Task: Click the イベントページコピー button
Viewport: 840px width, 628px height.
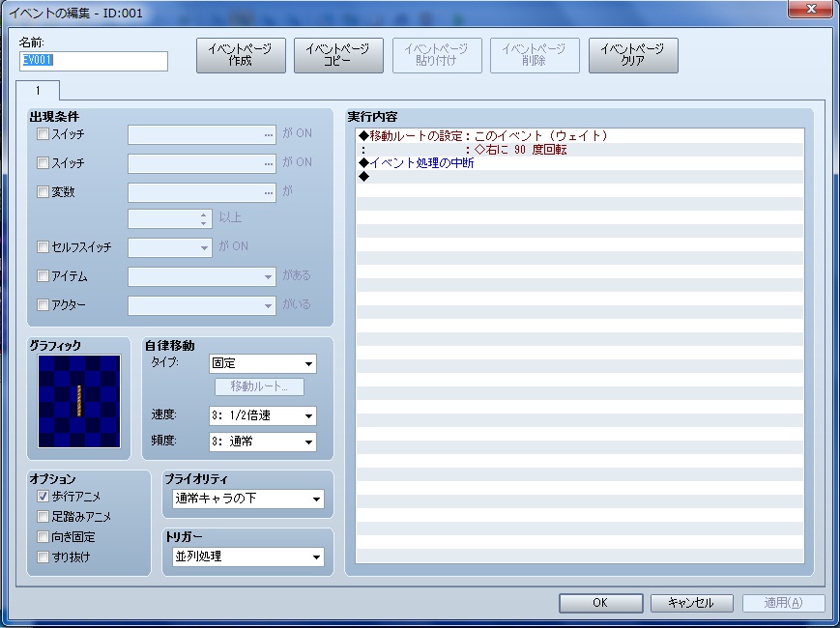Action: click(338, 55)
